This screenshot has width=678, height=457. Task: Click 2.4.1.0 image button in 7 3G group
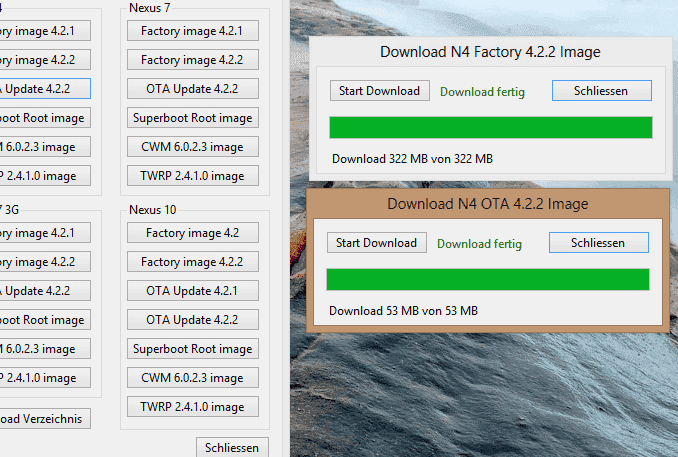[45, 377]
